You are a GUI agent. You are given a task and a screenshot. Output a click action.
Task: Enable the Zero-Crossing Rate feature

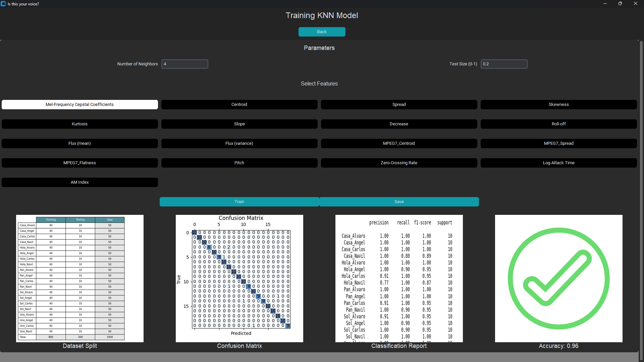pos(399,163)
